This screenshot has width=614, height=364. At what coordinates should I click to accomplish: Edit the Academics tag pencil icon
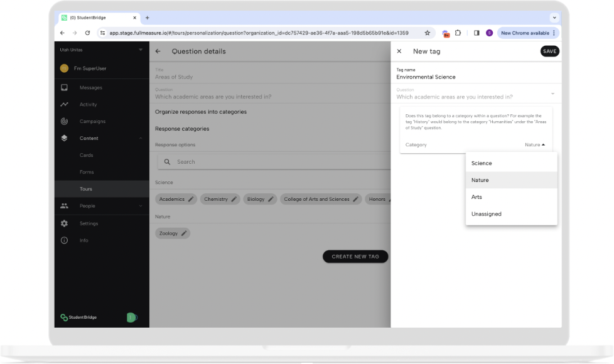[191, 199]
